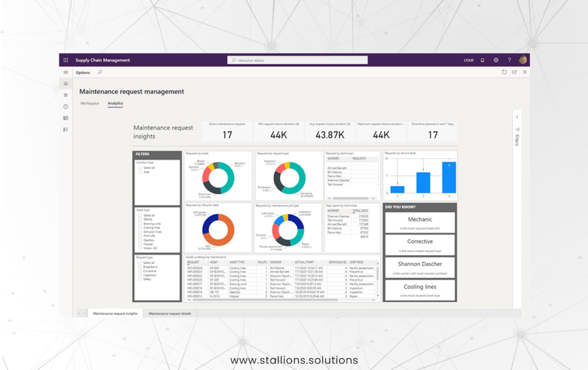Go to previous report page arrow
588x370 pixels.
[79, 313]
